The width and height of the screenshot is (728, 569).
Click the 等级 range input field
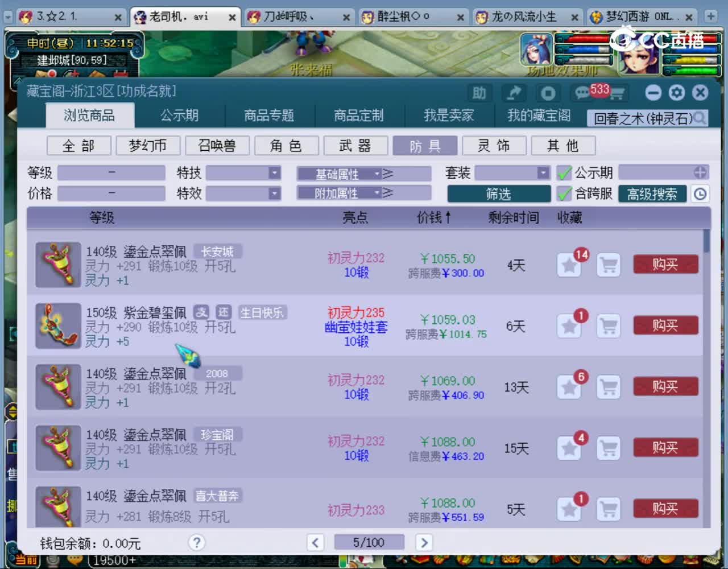click(111, 172)
